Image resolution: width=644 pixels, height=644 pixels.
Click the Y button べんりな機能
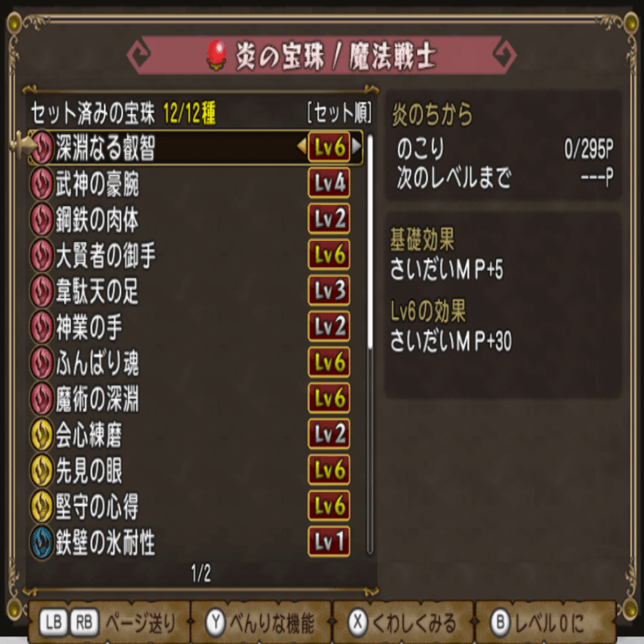pyautogui.click(x=260, y=622)
